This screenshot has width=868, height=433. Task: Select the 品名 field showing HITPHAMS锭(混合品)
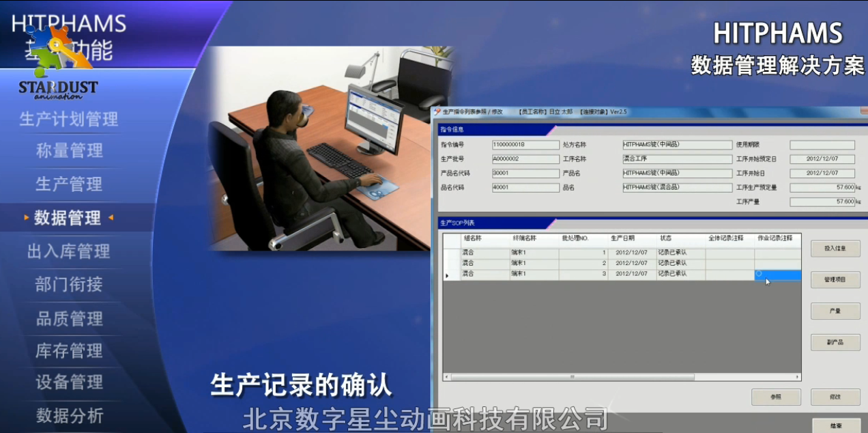tap(677, 187)
